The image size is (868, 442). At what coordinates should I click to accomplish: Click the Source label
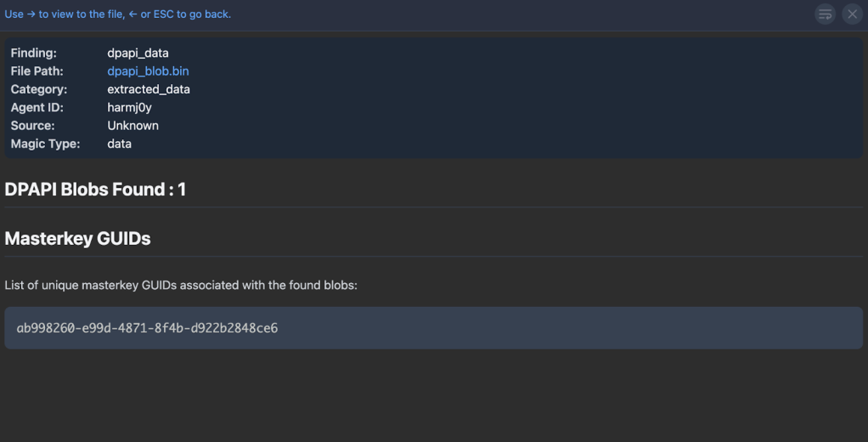click(32, 126)
